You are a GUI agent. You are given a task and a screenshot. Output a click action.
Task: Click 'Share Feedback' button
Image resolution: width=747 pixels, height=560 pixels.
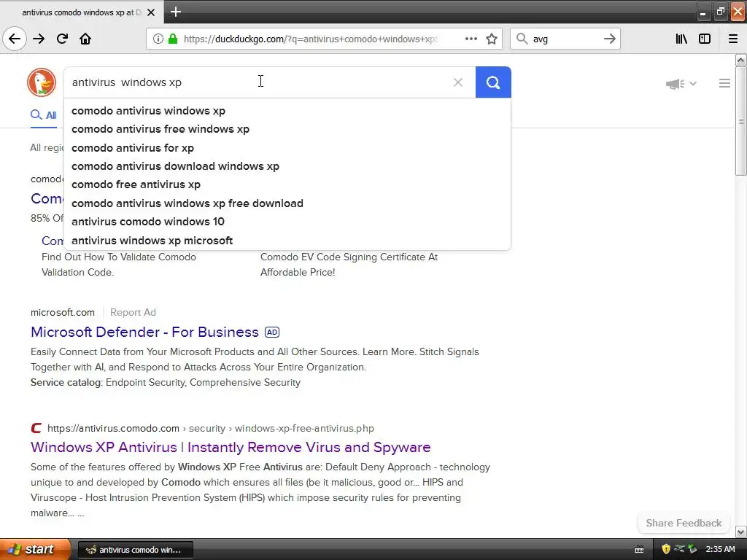(x=684, y=523)
